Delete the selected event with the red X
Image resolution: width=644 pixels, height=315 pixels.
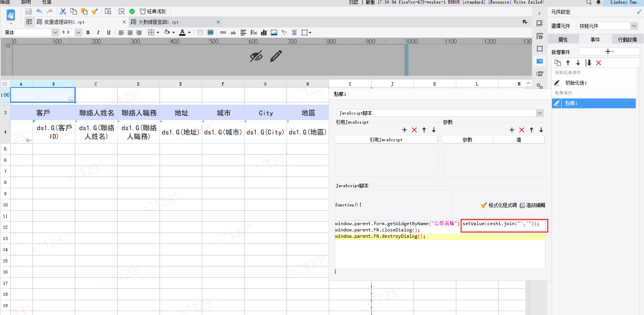tap(599, 63)
